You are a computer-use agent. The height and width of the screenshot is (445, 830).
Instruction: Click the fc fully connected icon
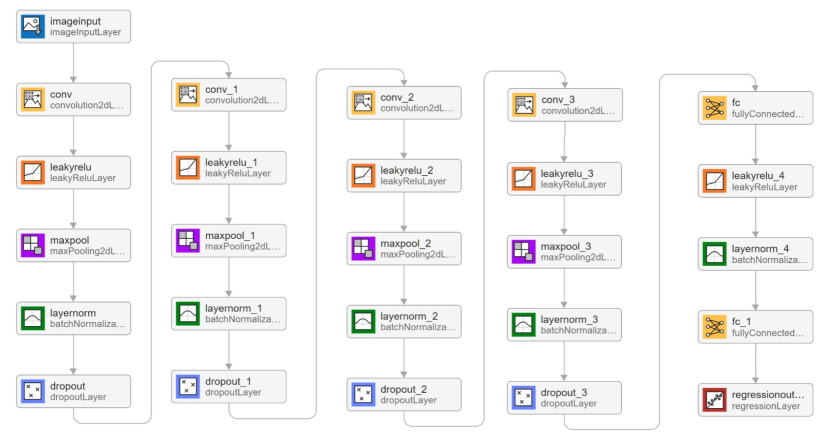coord(714,108)
